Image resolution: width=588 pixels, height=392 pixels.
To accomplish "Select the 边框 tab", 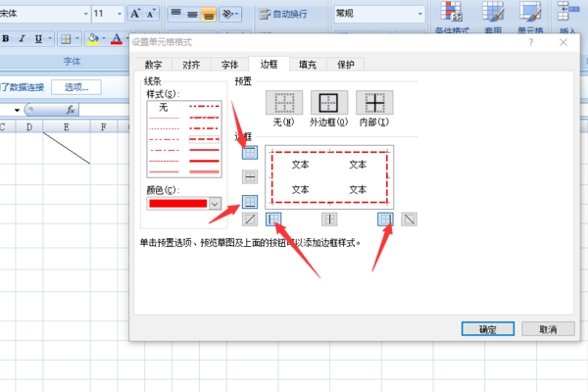I will tap(269, 64).
